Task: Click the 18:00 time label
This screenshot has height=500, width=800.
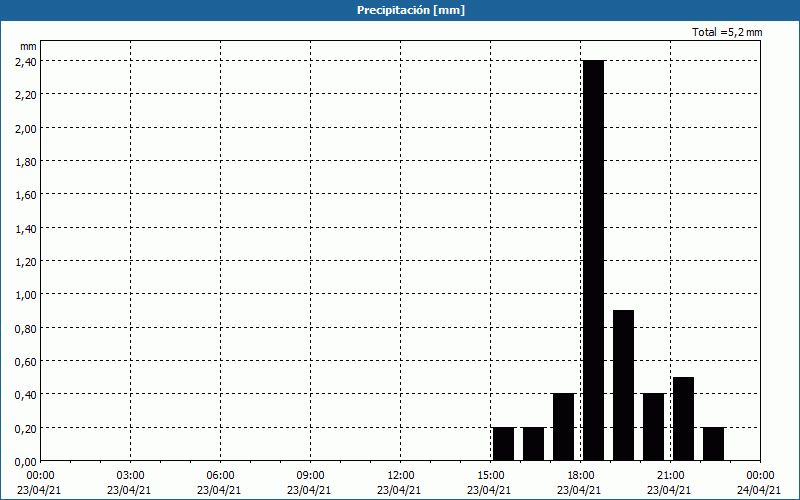Action: pos(581,476)
